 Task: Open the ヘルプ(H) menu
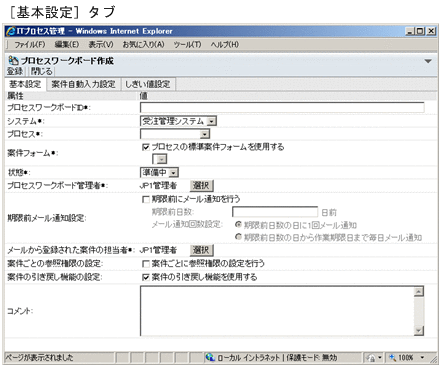(225, 44)
